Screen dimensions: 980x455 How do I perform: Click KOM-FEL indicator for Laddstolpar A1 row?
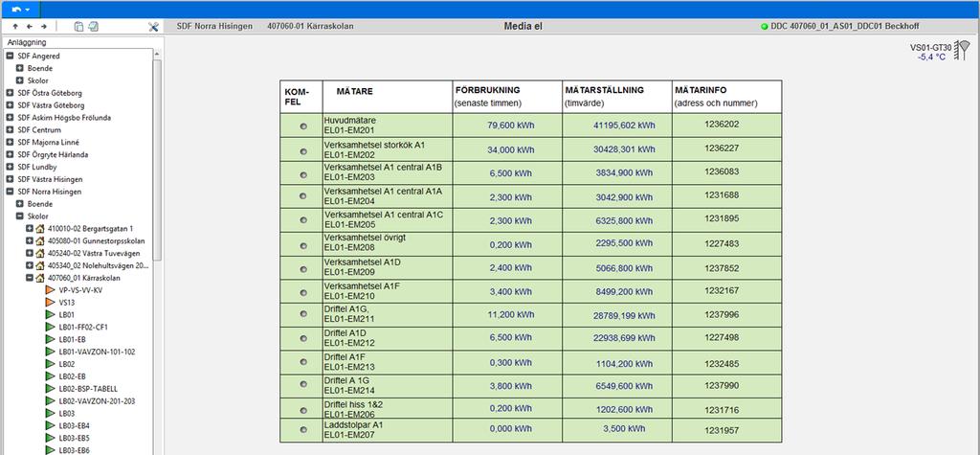303,430
